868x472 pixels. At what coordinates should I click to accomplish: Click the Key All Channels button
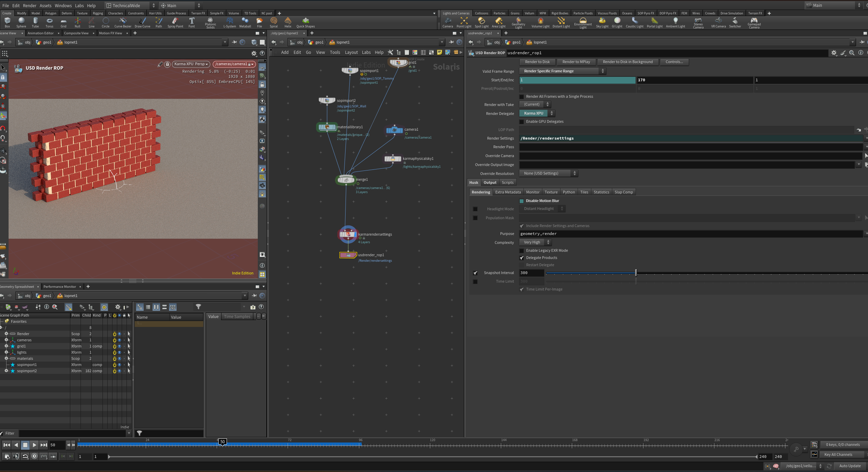[x=838, y=455]
